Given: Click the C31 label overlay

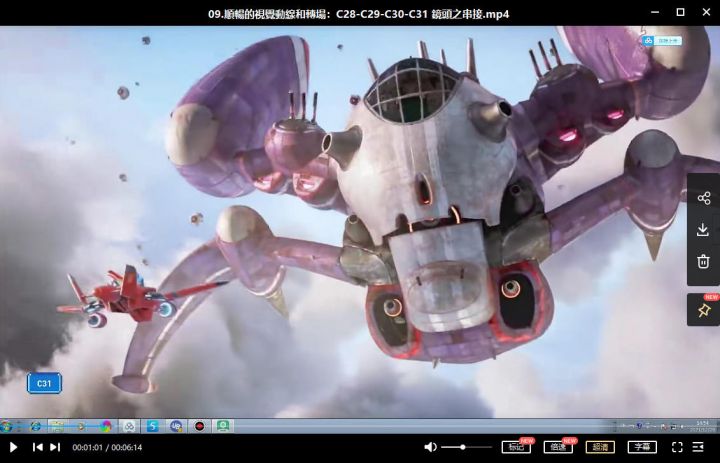Looking at the screenshot, I should [44, 384].
